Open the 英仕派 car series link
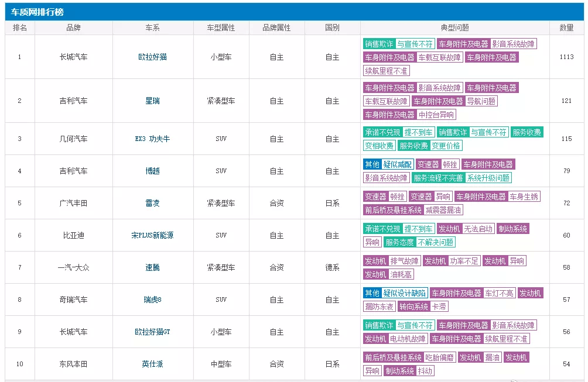Screen dimensions: 588x382 (152, 364)
